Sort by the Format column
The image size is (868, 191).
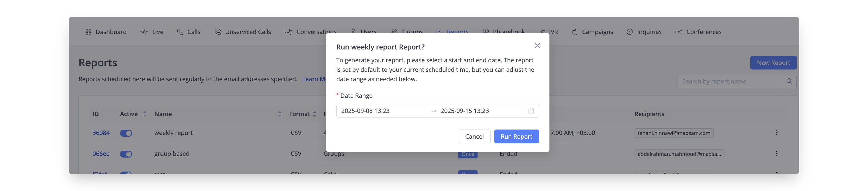coord(314,114)
